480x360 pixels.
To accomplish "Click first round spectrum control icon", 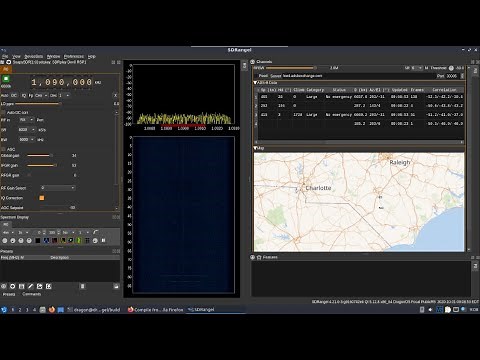I will click(5, 240).
